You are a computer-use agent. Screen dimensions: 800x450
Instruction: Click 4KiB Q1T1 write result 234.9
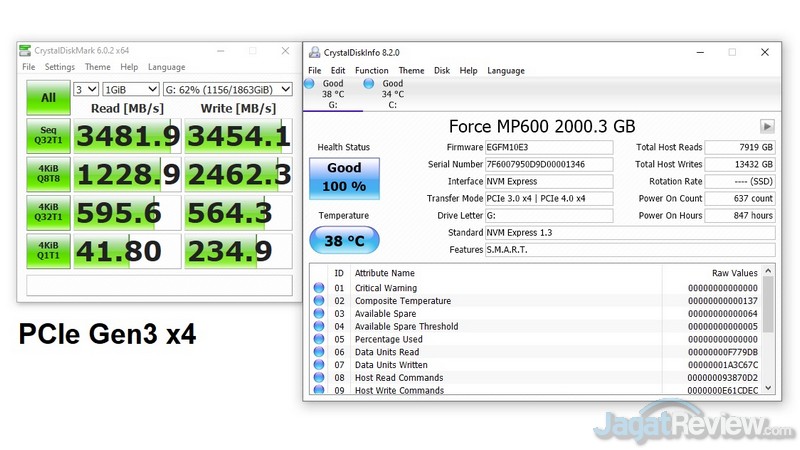pos(238,251)
